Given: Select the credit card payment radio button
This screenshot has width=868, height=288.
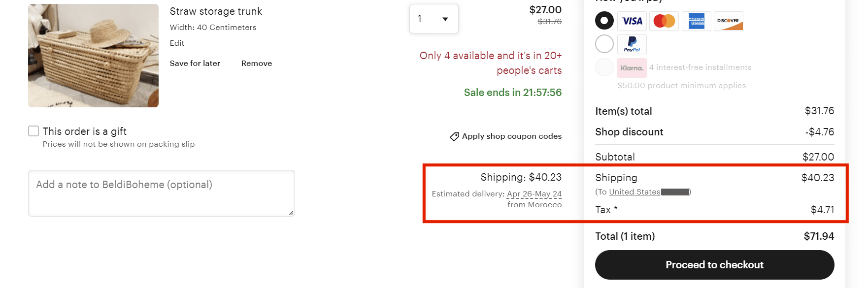Looking at the screenshot, I should 604,20.
